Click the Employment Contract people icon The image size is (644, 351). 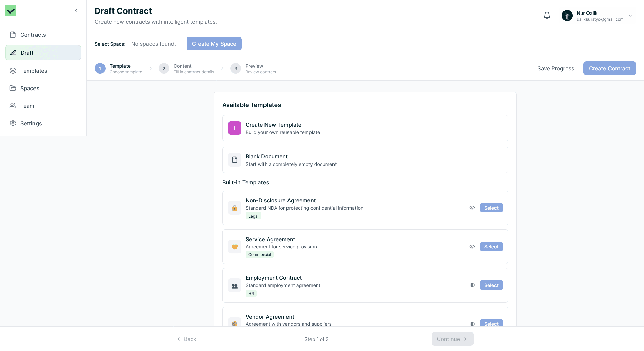(234, 285)
